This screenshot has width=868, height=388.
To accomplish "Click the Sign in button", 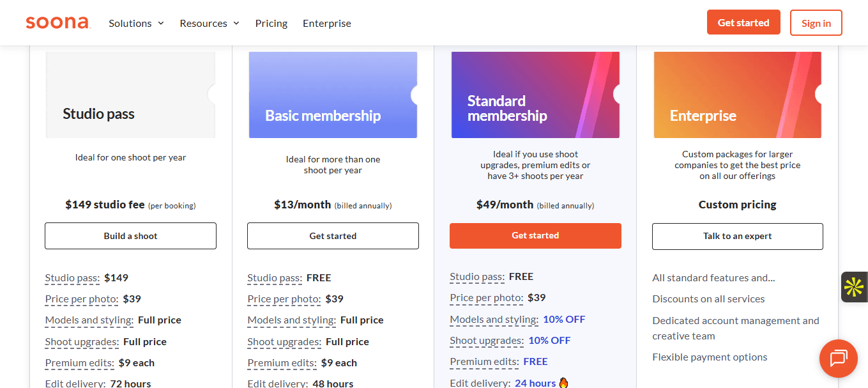I will tap(816, 23).
